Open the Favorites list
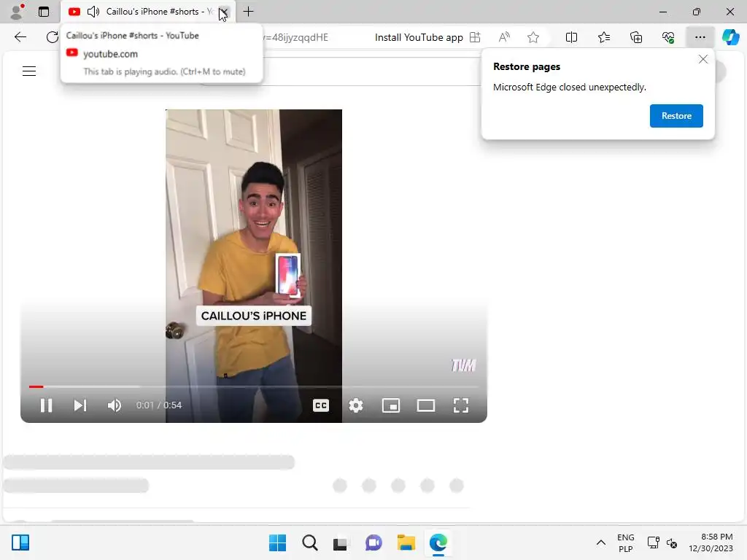The height and width of the screenshot is (560, 747). pyautogui.click(x=603, y=37)
